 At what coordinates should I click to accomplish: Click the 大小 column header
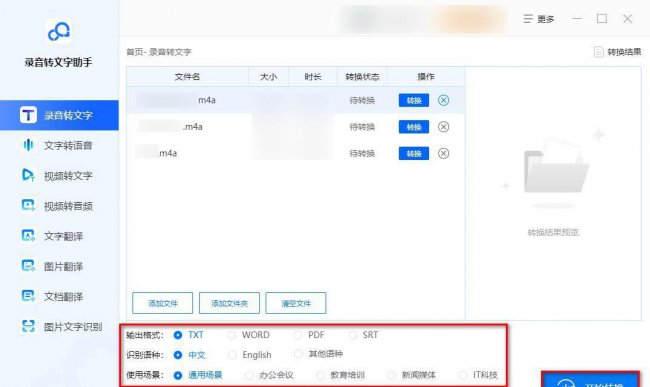(269, 77)
